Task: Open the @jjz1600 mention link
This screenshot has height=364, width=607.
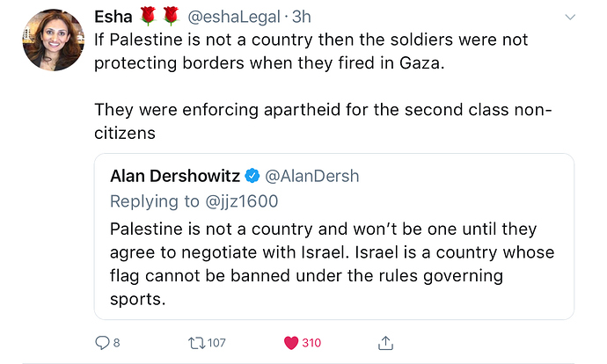Action: [242, 201]
